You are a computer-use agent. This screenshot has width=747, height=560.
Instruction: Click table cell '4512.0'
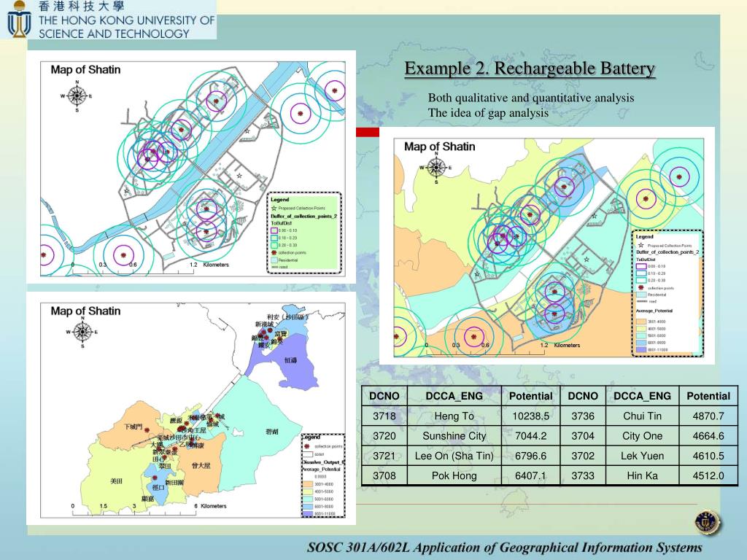click(x=708, y=475)
